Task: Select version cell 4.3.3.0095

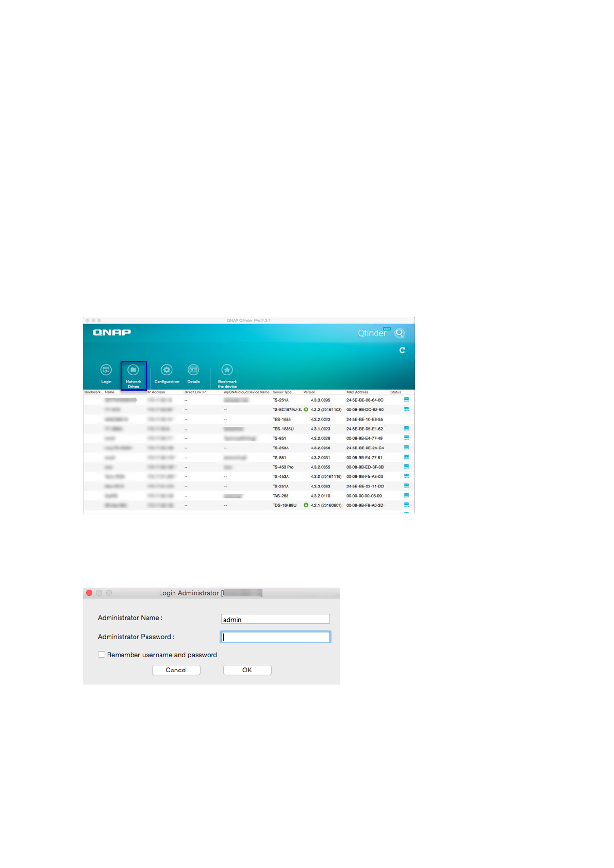Action: (x=321, y=400)
